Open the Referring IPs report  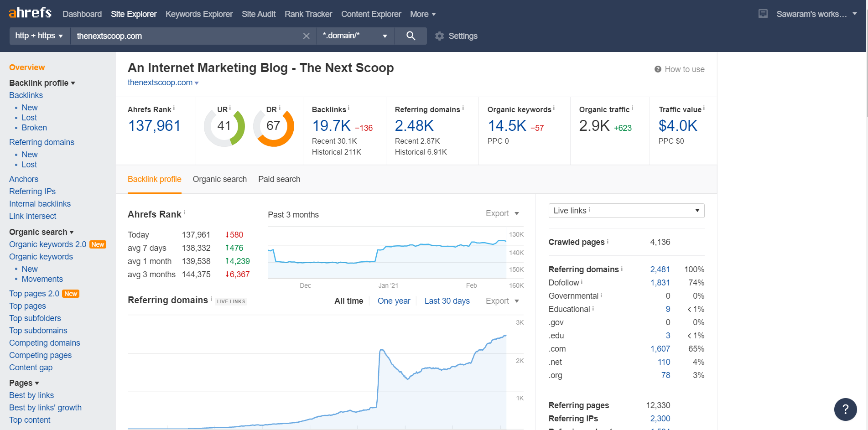(x=32, y=192)
